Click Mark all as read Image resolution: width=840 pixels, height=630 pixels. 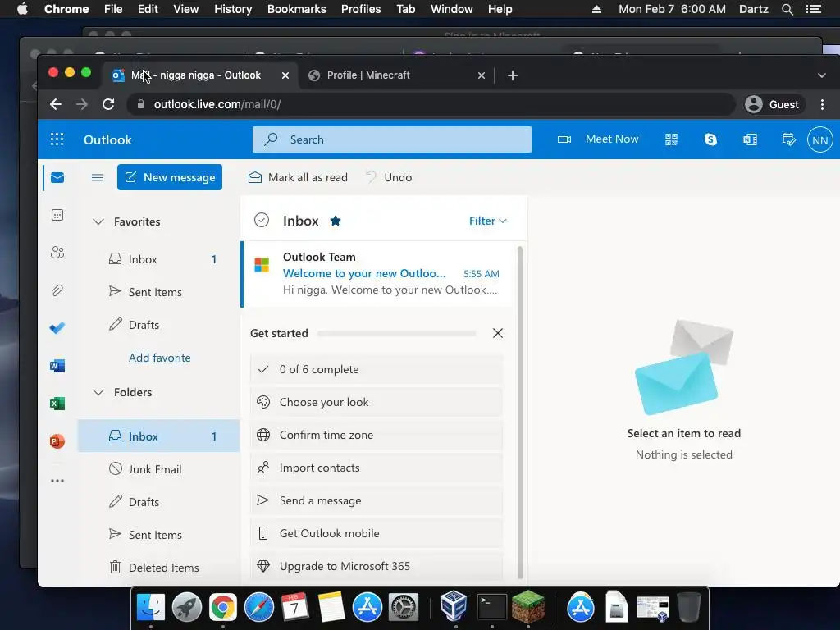[x=298, y=177]
